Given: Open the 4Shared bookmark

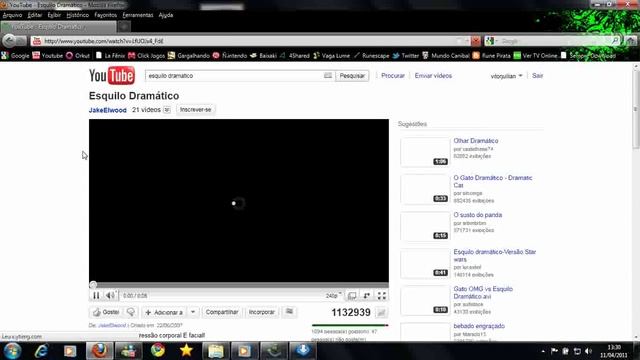Looking at the screenshot, I should coord(295,56).
